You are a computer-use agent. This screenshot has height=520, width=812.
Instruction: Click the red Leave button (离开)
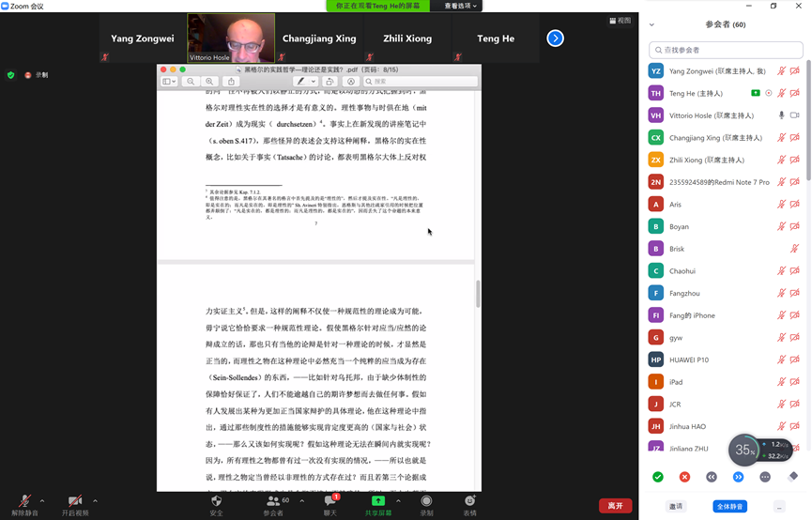(x=615, y=505)
